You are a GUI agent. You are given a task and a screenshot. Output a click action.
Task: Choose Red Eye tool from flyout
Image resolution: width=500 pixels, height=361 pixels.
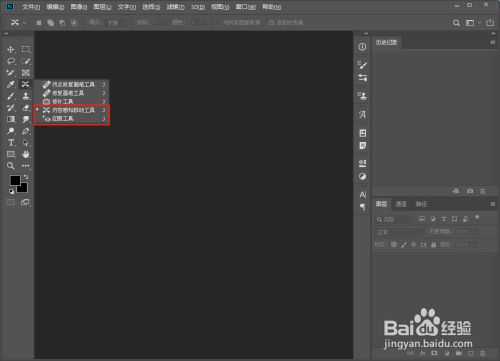point(72,119)
